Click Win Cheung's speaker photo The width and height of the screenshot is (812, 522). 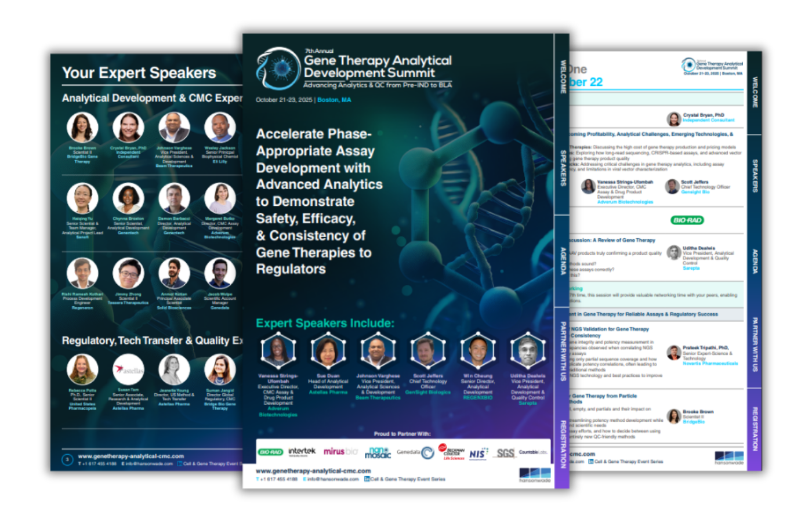point(477,350)
